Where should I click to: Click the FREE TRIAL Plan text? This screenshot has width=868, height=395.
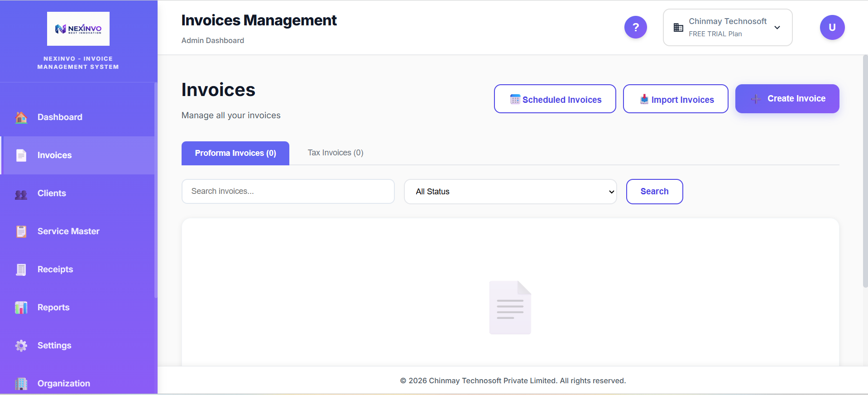click(715, 34)
